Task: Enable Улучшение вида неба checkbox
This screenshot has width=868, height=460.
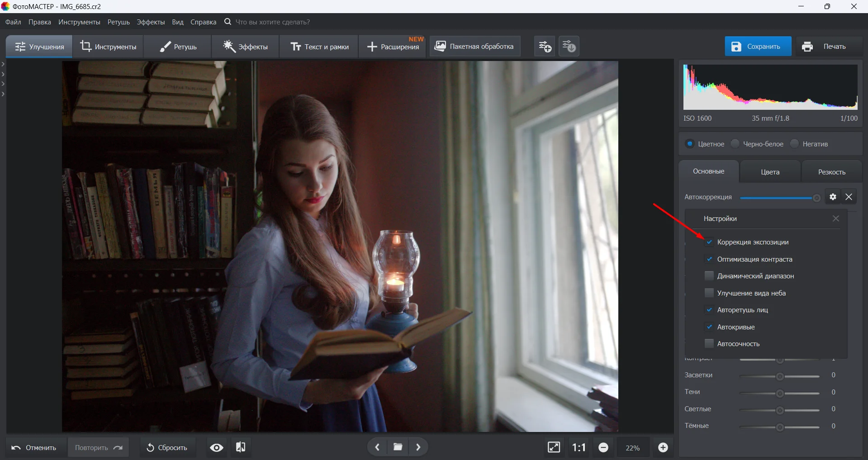Action: click(x=709, y=293)
